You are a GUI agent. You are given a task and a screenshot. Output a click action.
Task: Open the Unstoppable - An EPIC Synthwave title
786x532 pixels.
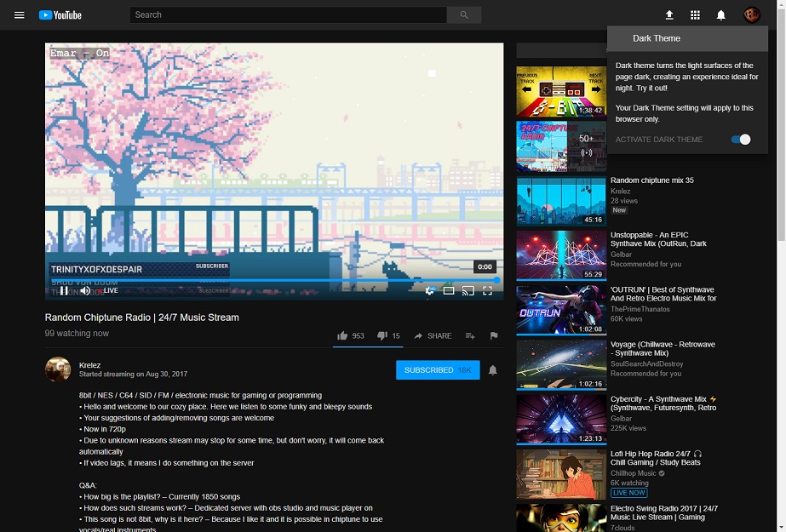tap(658, 239)
